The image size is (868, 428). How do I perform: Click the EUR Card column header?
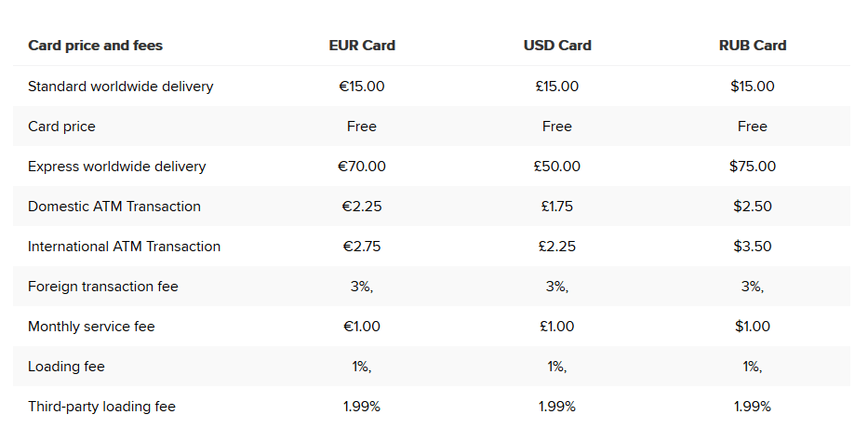[x=362, y=46]
